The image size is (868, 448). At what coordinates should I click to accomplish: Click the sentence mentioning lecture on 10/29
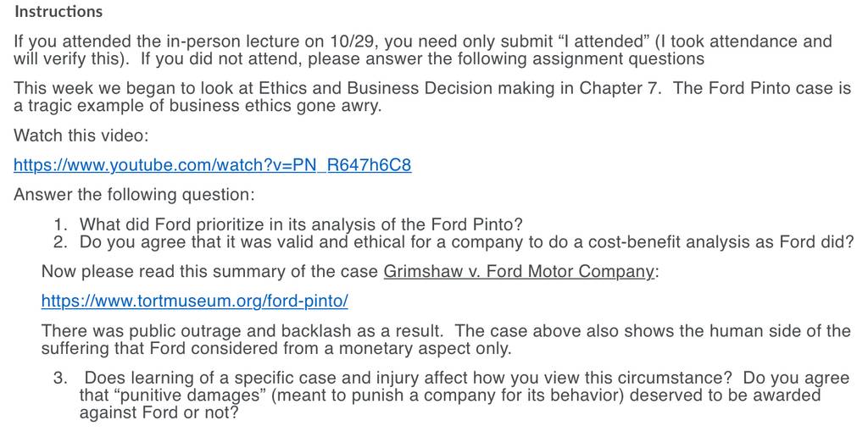(423, 50)
